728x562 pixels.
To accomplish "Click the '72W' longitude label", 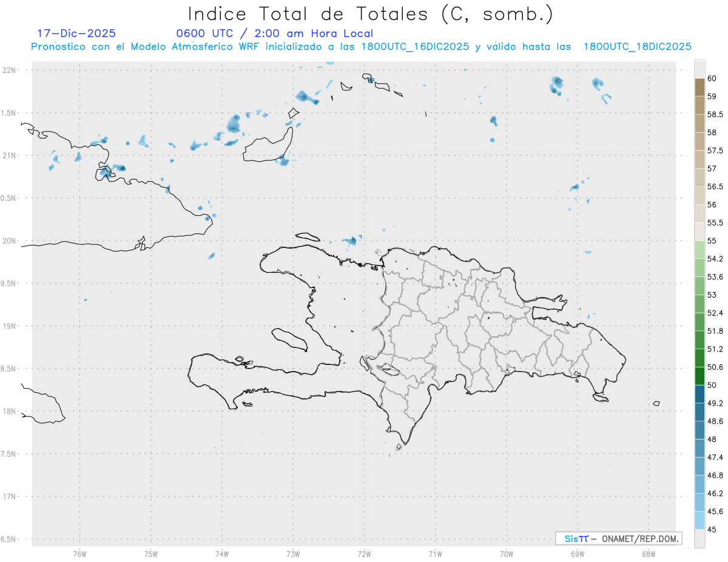I will (364, 554).
